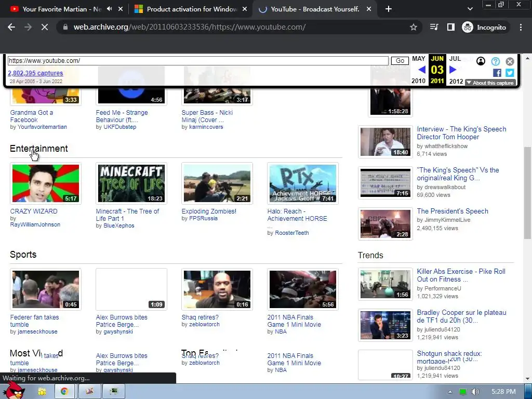Open Federer fan takes tumble thumbnail

pos(46,289)
